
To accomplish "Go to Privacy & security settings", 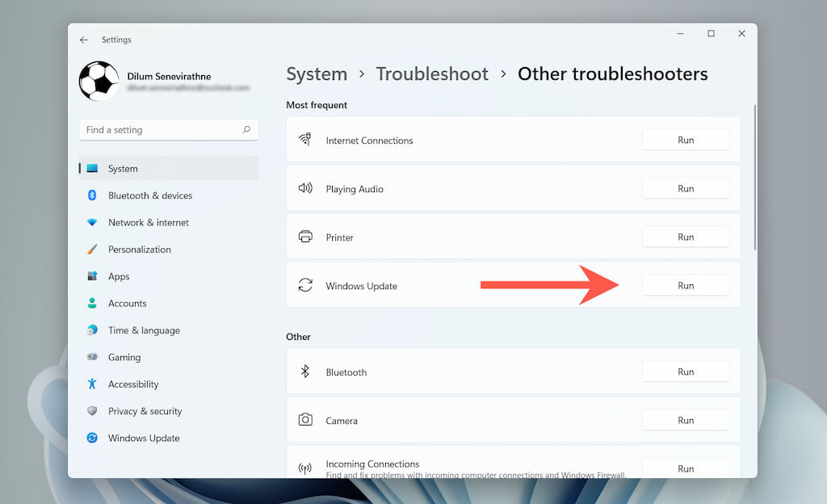I will (169, 410).
